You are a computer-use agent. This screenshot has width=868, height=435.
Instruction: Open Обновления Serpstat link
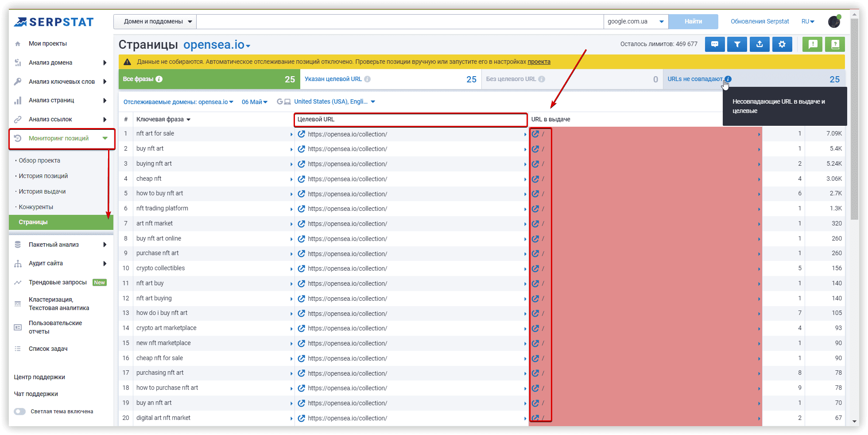(760, 21)
